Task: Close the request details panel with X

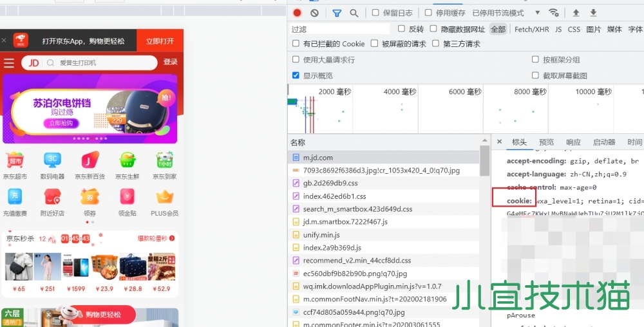Action: click(500, 142)
